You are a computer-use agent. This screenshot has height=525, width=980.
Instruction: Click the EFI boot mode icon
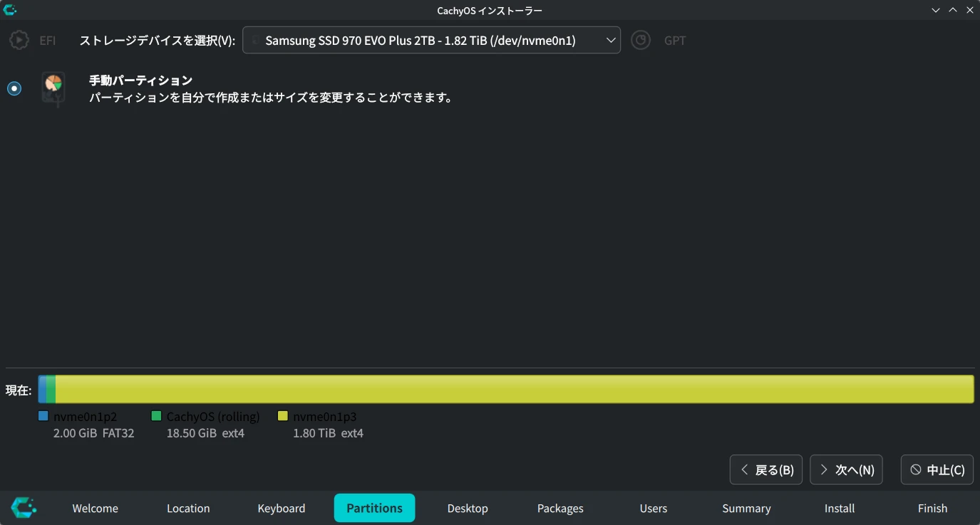19,40
